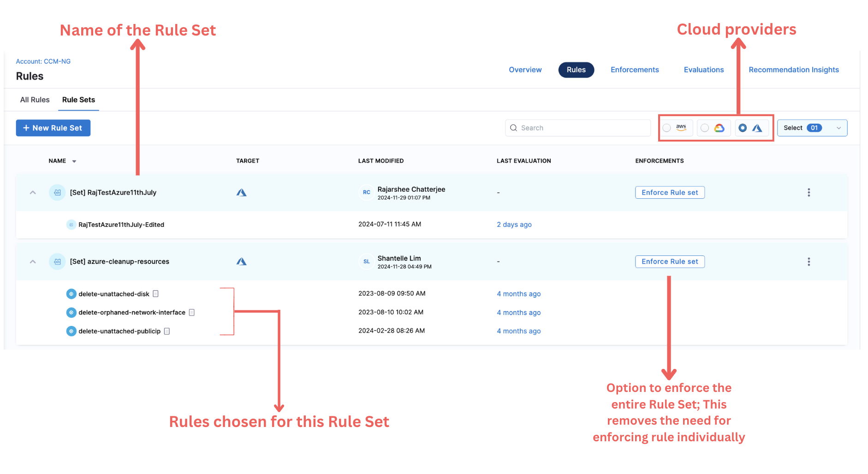Open the three-dot menu for RajTestAzure11thJuly set
This screenshot has width=868, height=474.
click(809, 192)
